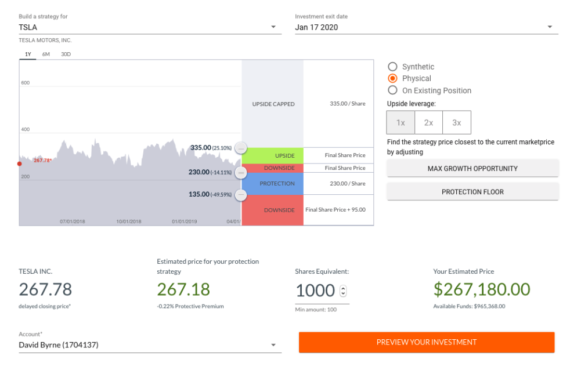The height and width of the screenshot is (374, 588).
Task: Click the PROTECTION FLOOR button
Action: 472,192
